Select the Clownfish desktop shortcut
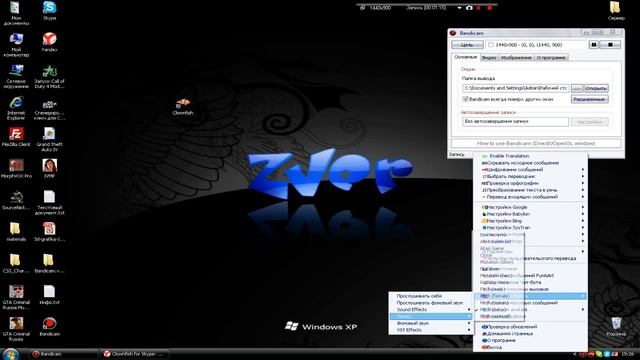 (183, 103)
